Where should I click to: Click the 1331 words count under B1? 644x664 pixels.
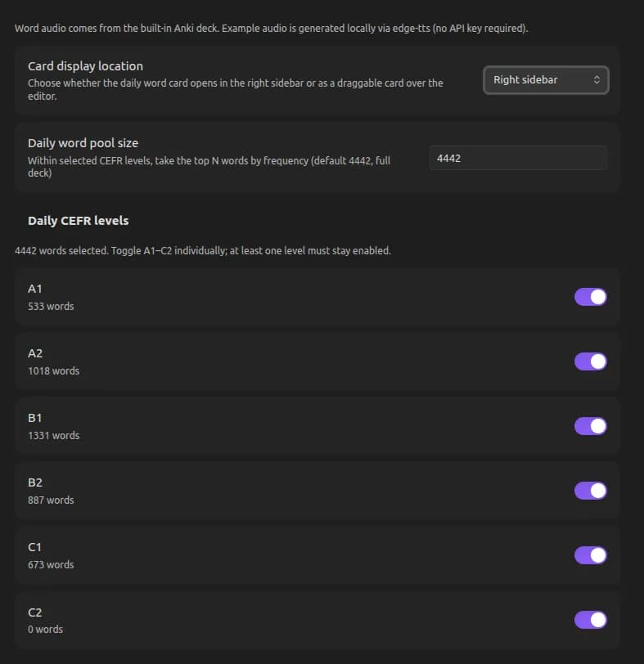pyautogui.click(x=53, y=435)
